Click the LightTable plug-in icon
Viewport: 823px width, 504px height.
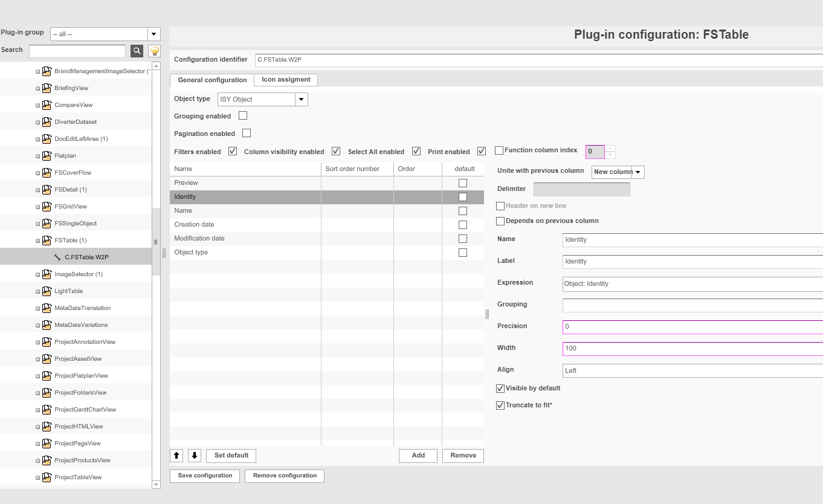47,291
